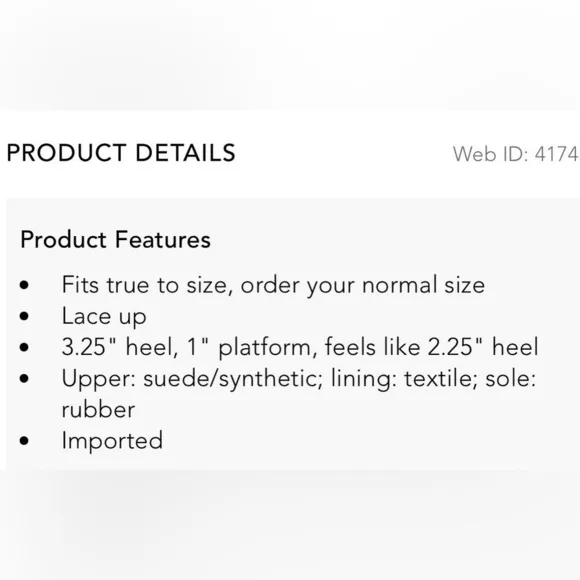Click 'feels like 2.25" heel' phrase
The height and width of the screenshot is (580, 580).
(432, 347)
